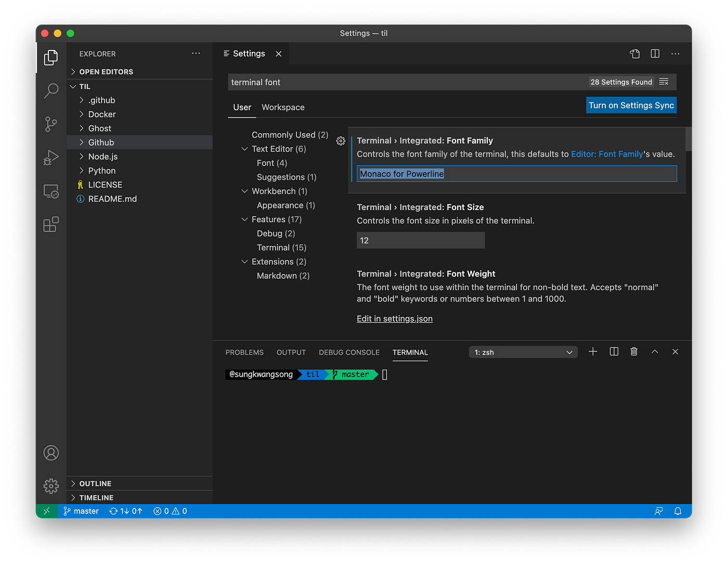Follow the Editor: Font Family link

click(607, 154)
